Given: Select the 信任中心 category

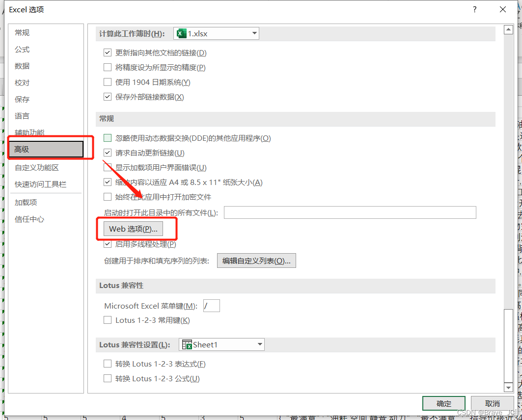Looking at the screenshot, I should [x=29, y=219].
